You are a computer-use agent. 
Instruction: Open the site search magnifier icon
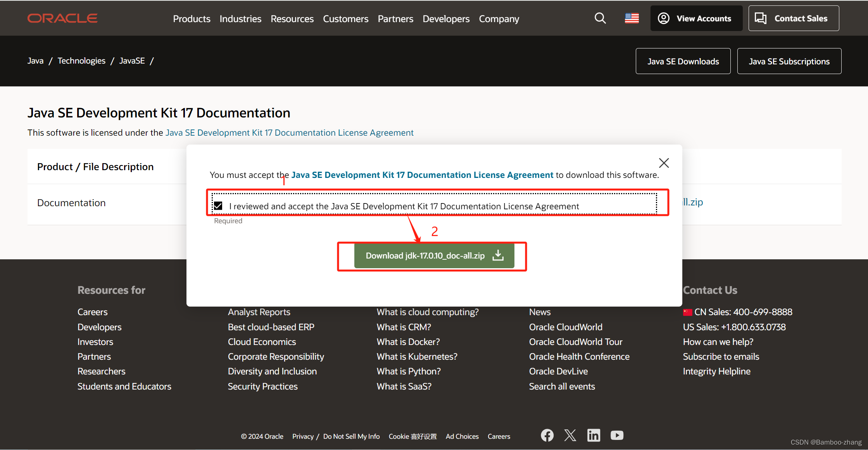coord(600,18)
